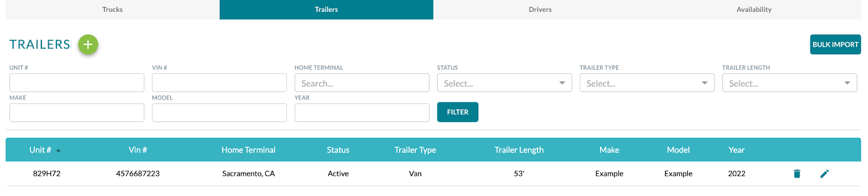
Task: Expand the Status dropdown
Action: tap(505, 83)
